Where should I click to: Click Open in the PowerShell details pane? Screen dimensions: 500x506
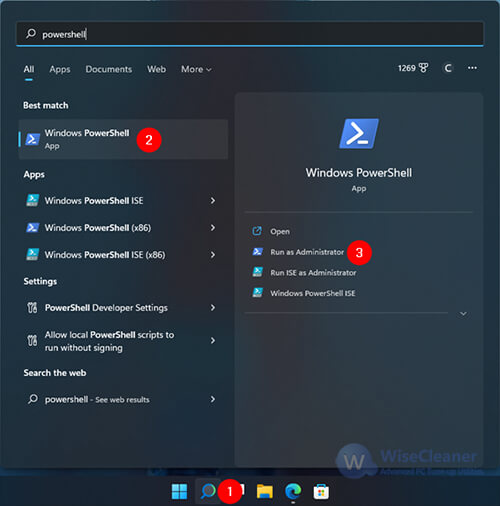coord(280,231)
